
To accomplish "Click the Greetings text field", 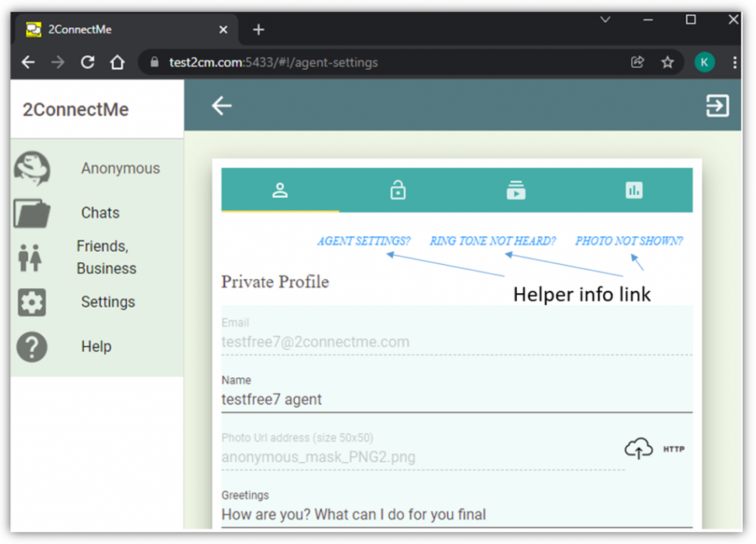I will (456, 514).
